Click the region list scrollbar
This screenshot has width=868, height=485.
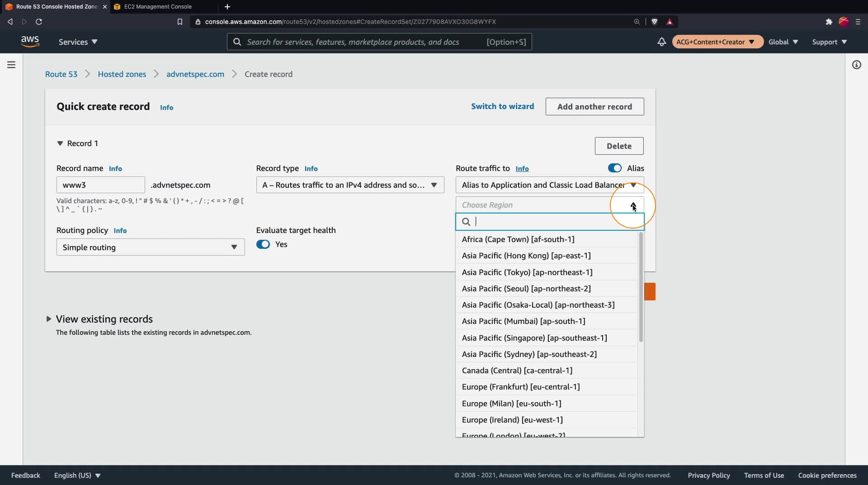tap(641, 287)
